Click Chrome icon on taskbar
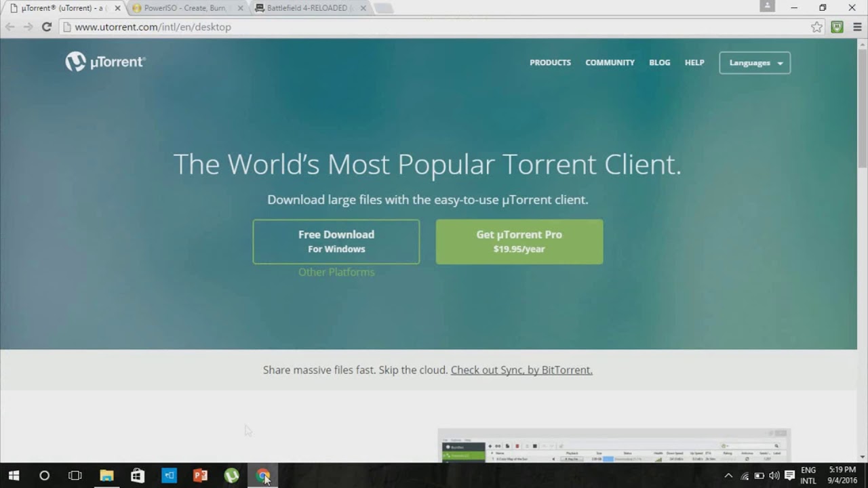This screenshot has width=868, height=488. 262,476
